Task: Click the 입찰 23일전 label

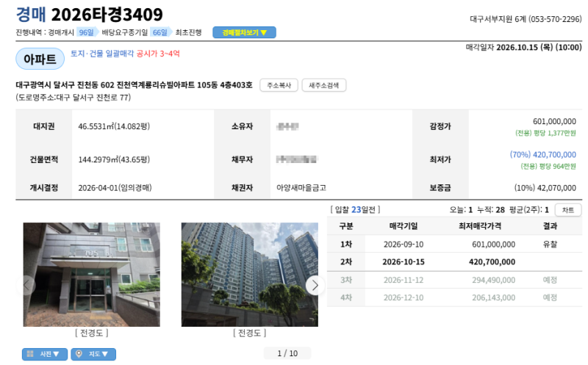Action: coord(355,210)
